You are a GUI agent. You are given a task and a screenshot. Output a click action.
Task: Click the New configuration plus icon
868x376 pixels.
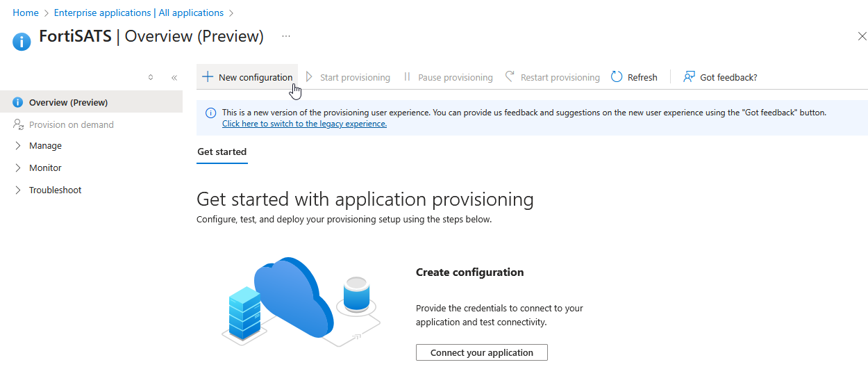point(207,77)
